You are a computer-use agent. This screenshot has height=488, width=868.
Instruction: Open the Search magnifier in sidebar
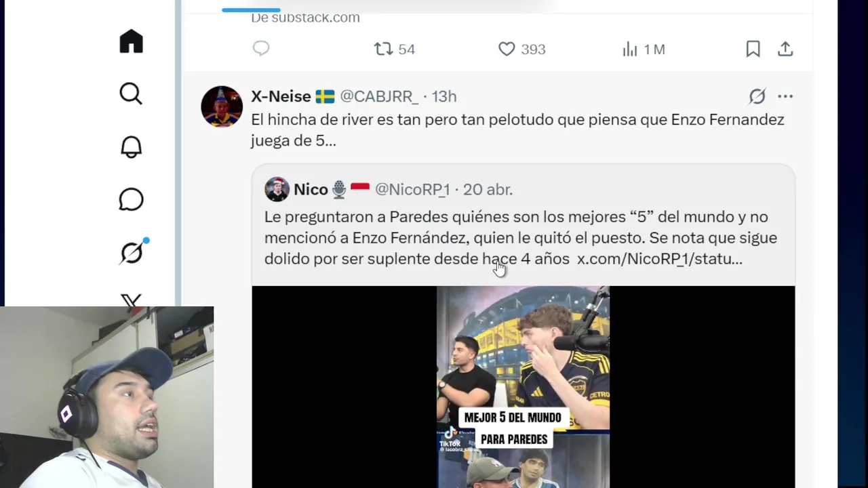pyautogui.click(x=131, y=94)
